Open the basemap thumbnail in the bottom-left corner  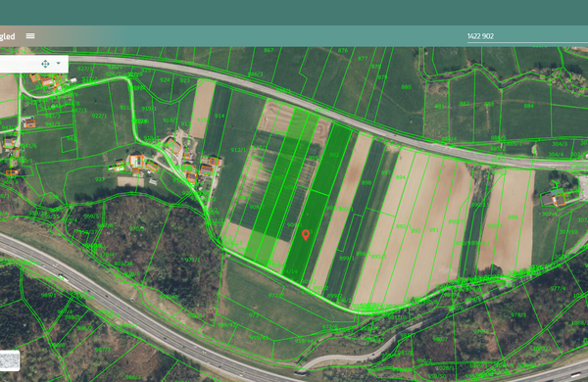[x=10, y=360]
